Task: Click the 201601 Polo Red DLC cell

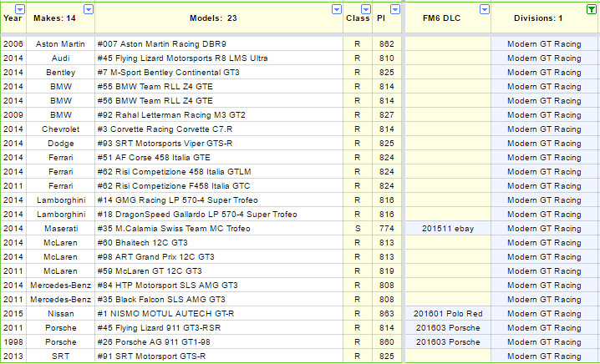Action: click(448, 314)
